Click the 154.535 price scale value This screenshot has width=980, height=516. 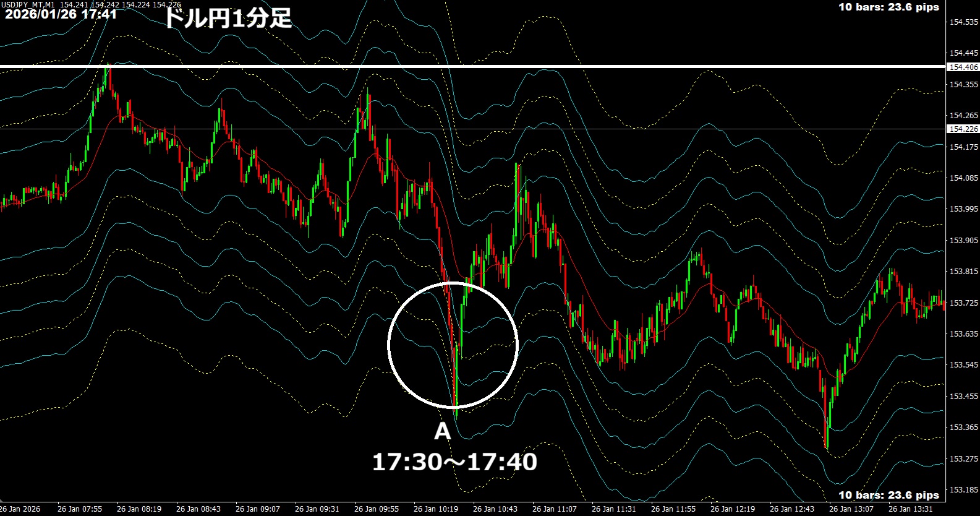[963, 22]
